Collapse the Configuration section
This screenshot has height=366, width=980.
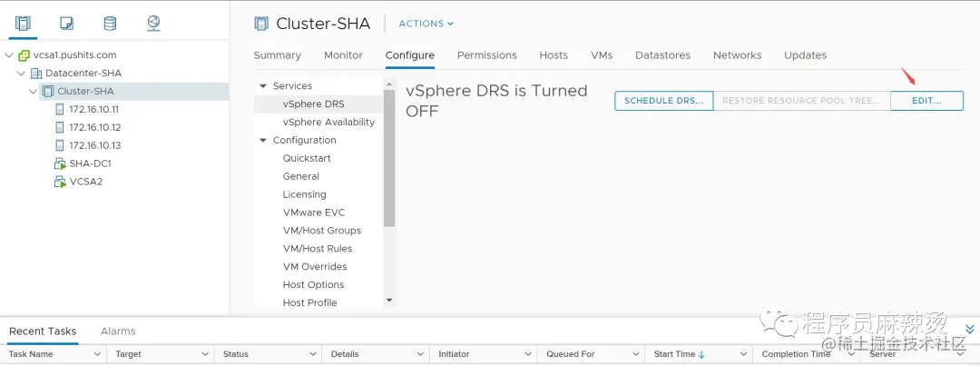pyautogui.click(x=263, y=141)
